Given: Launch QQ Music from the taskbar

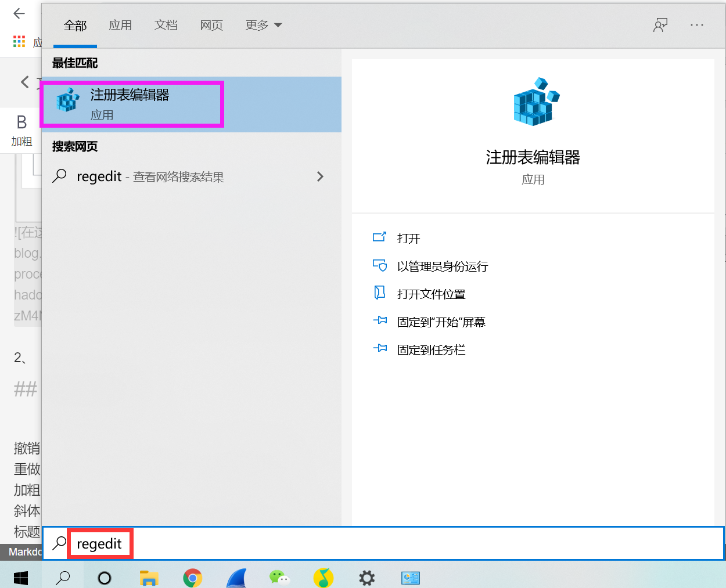Looking at the screenshot, I should (323, 577).
